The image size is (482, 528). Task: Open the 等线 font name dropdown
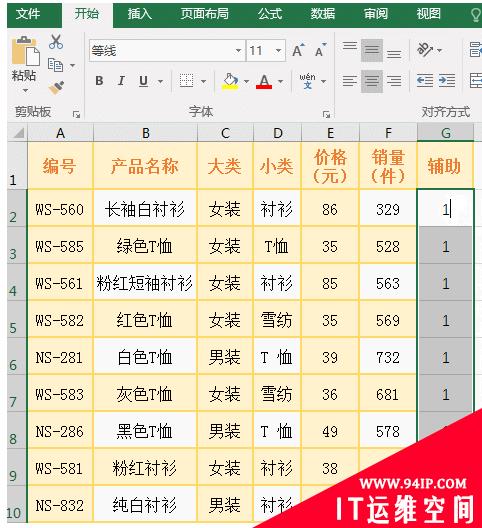coord(238,51)
